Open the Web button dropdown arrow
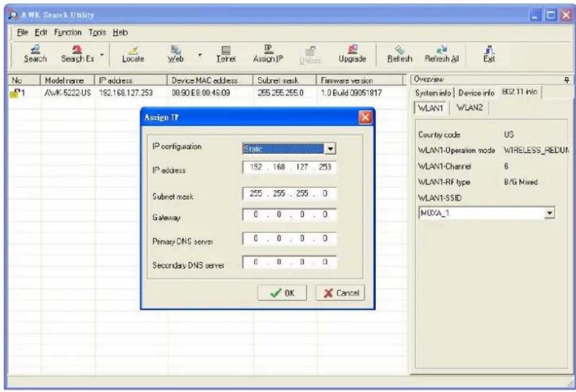 click(200, 56)
